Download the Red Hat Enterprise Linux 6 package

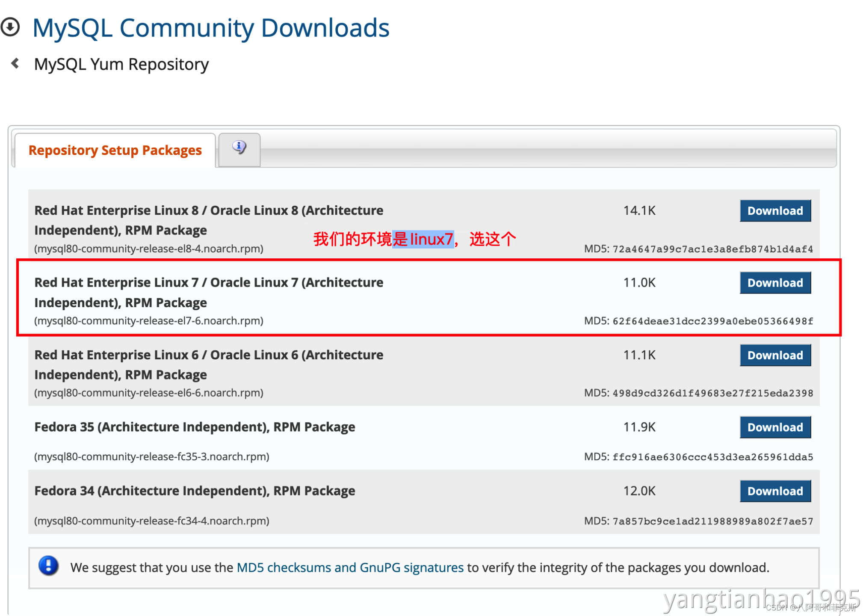pyautogui.click(x=775, y=355)
